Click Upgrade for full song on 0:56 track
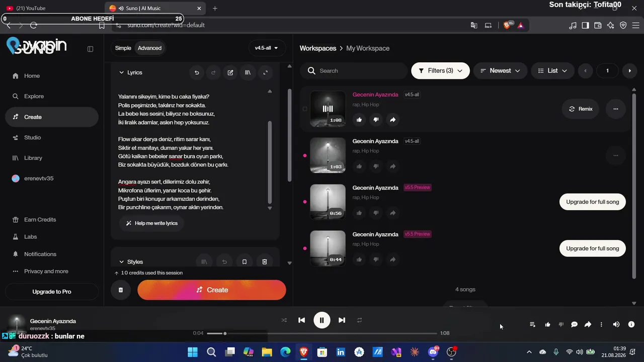644x362 pixels. point(593,202)
